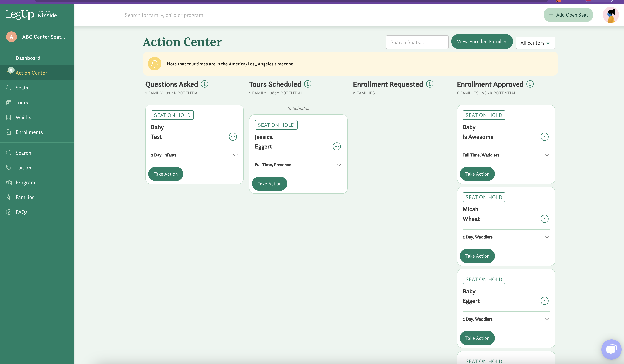Viewport: 624px width, 364px height.
Task: Click the Families person icon in sidebar
Action: point(9,197)
